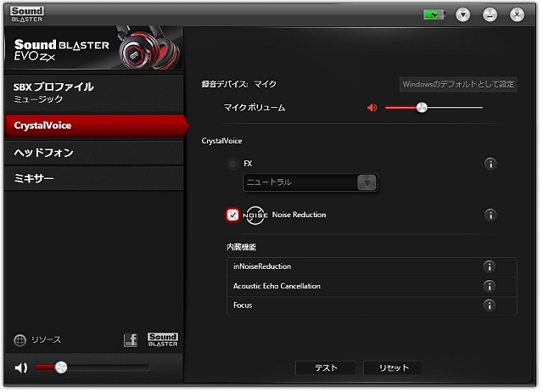Image resolution: width=543 pixels, height=392 pixels.
Task: Click the リセット button
Action: [393, 367]
